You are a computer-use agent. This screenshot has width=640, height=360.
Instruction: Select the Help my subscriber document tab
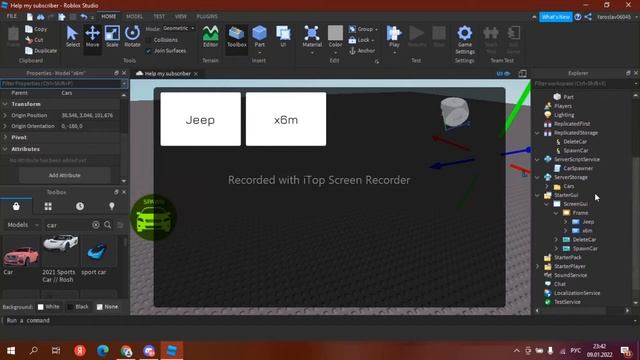tap(167, 73)
